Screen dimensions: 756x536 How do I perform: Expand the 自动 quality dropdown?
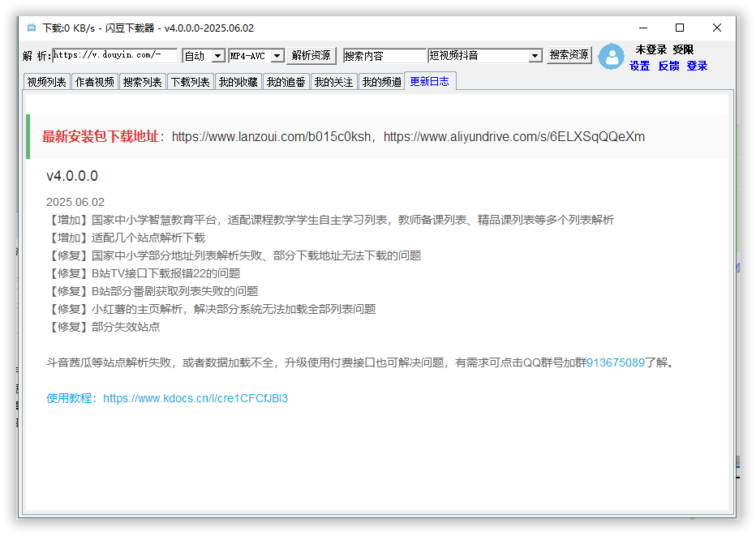point(217,56)
